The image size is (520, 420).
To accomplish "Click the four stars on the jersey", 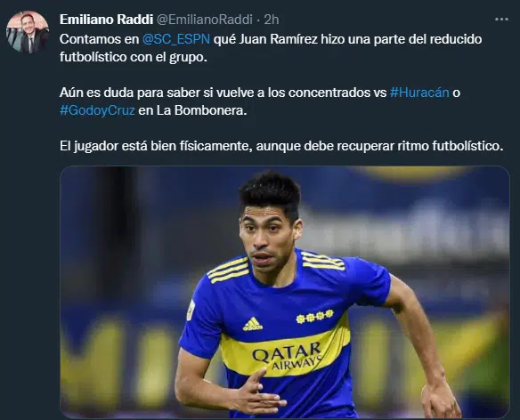I will point(314,316).
